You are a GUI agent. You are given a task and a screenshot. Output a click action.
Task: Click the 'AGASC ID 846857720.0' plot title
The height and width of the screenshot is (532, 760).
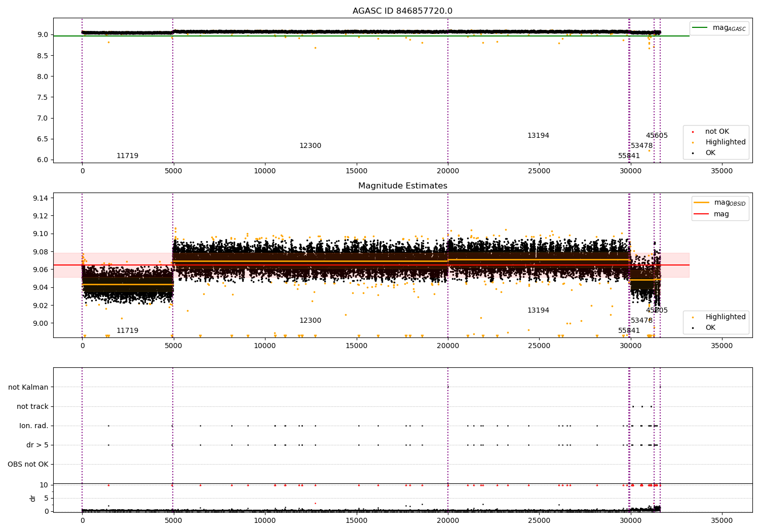[402, 11]
